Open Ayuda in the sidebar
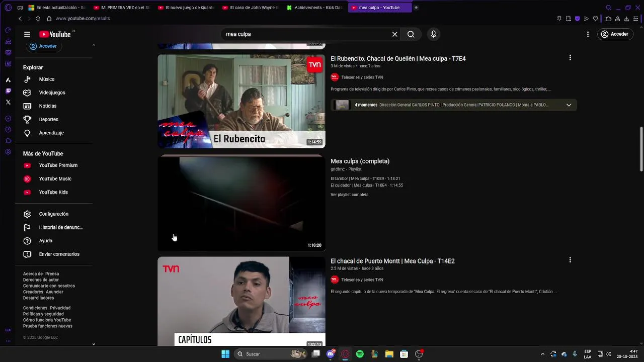The height and width of the screenshot is (362, 644). [45, 241]
